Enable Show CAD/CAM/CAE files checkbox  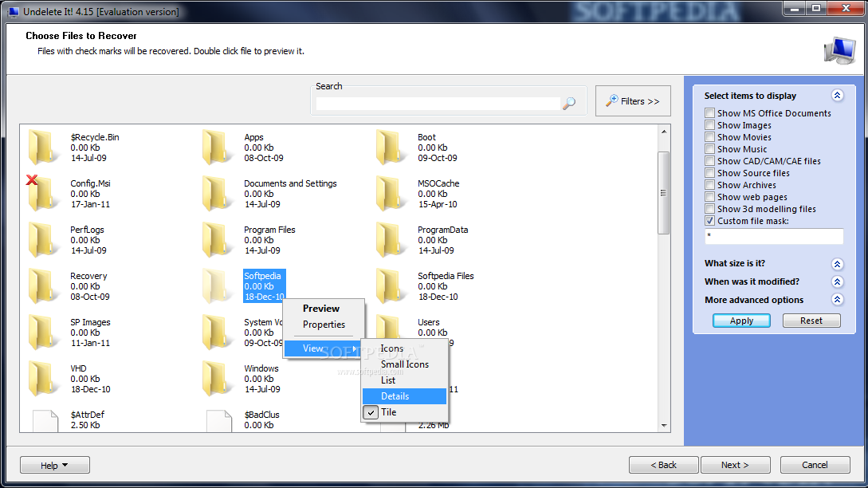tap(709, 160)
